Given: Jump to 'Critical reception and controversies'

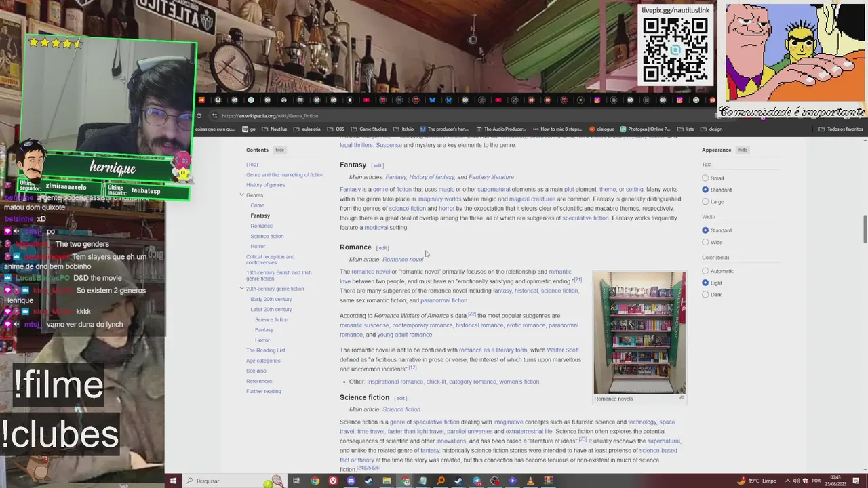Looking at the screenshot, I should [270, 260].
